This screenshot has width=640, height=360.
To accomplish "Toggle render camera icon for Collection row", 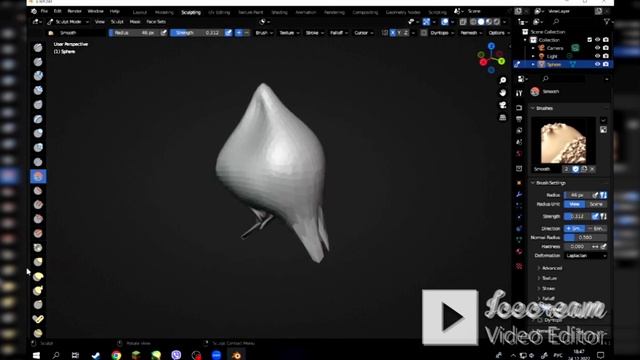I will point(606,40).
